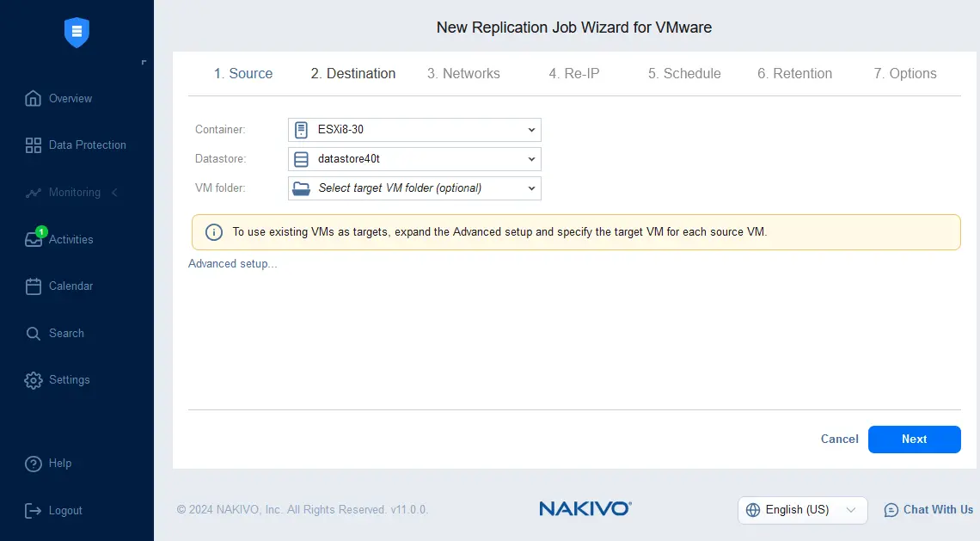The image size is (980, 541).
Task: Click the globe icon in language selector
Action: (x=753, y=510)
